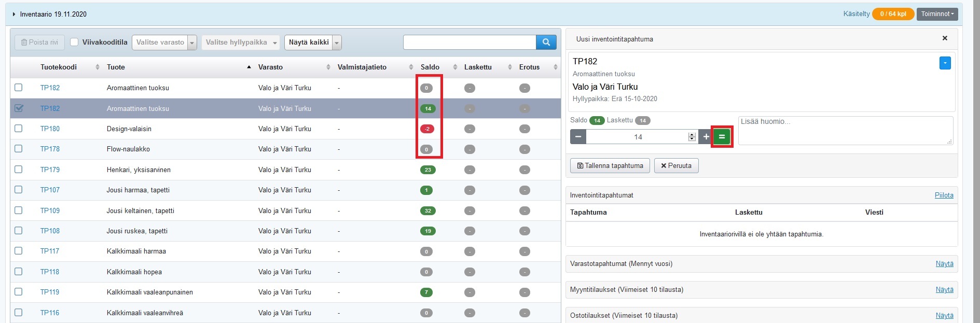Sort by the Tuote column arrow
980x323 pixels.
[x=249, y=67]
